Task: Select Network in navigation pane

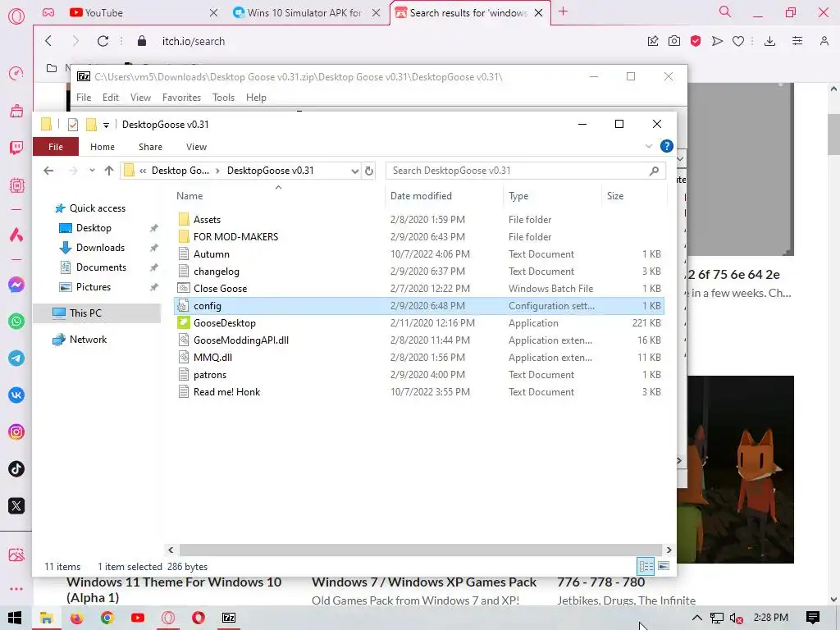Action: (88, 340)
